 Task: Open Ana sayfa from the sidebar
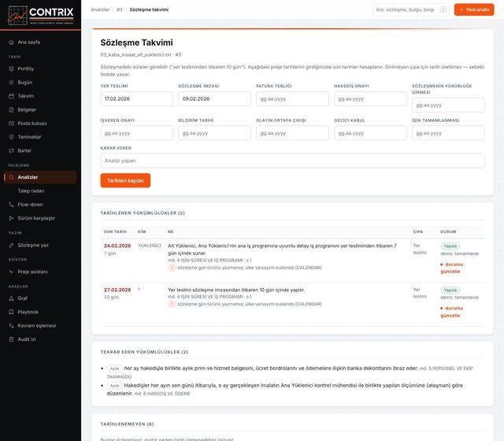pos(40,42)
